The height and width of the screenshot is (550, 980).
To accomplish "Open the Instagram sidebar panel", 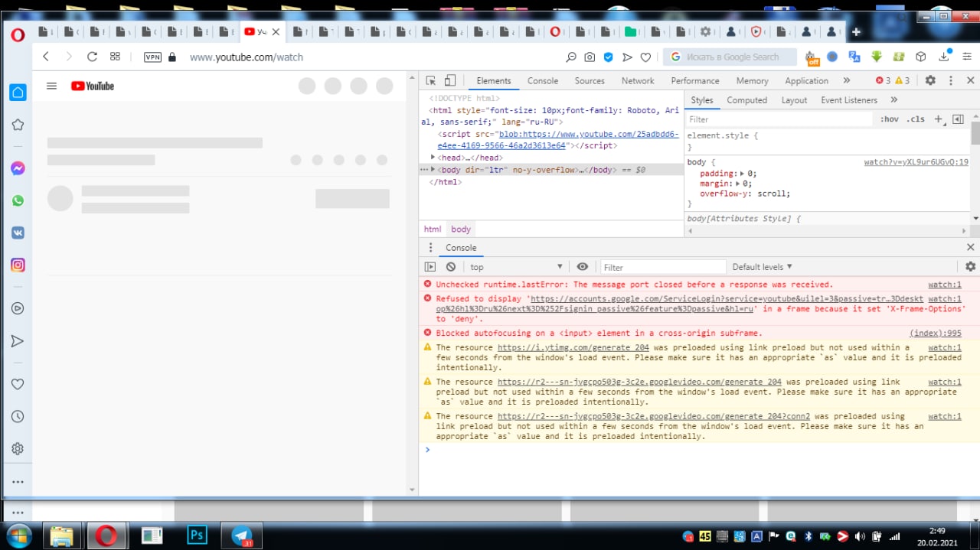I will click(x=18, y=265).
